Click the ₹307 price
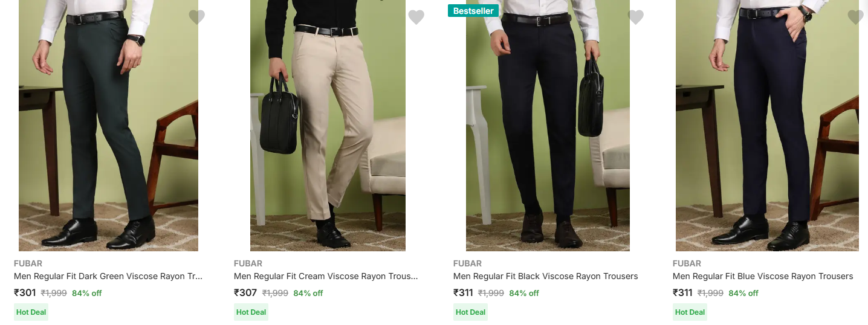Screen dimensions: 868x325 click(x=245, y=293)
